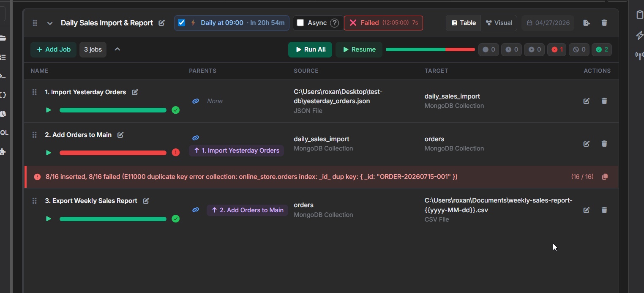Filter by succeeded jobs badge showing 2
The width and height of the screenshot is (644, 293).
(x=602, y=49)
